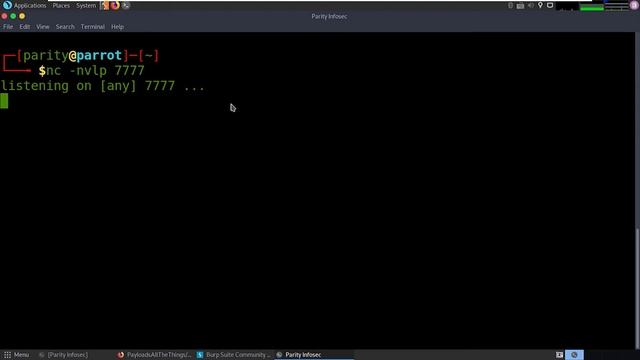Open the Menu button in bottom taskbar
Viewport: 640px width, 360px height.
tap(16, 355)
